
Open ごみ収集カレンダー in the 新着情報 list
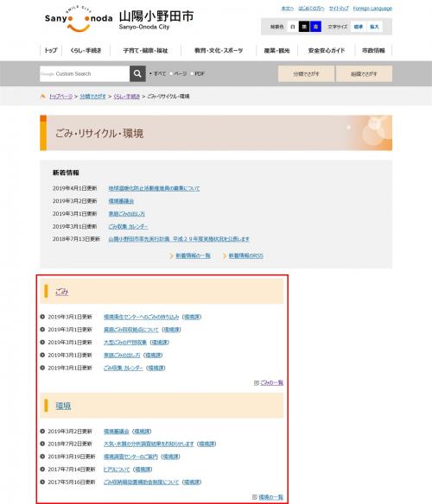coord(128,227)
